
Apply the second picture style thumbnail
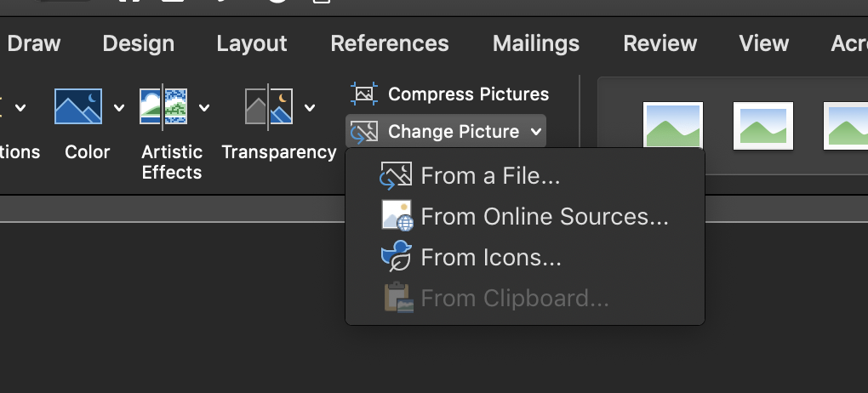pyautogui.click(x=762, y=126)
